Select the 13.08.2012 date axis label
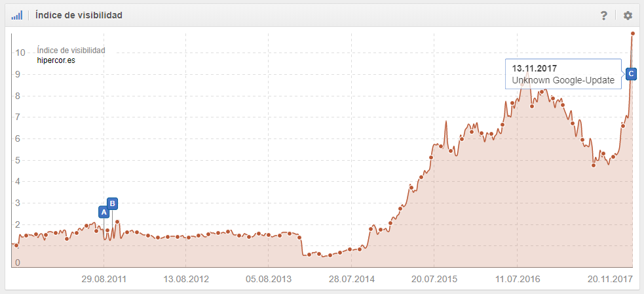This screenshot has width=644, height=294. 185,279
